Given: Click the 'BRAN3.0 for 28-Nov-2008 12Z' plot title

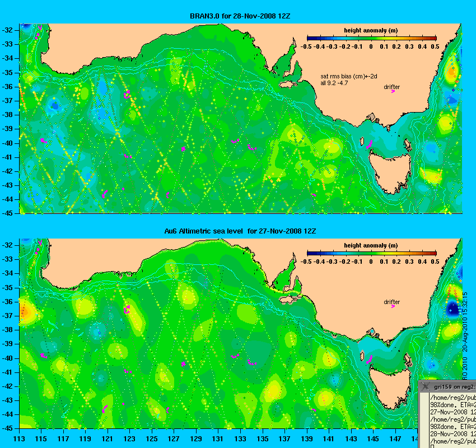Looking at the screenshot, I should (x=240, y=16).
